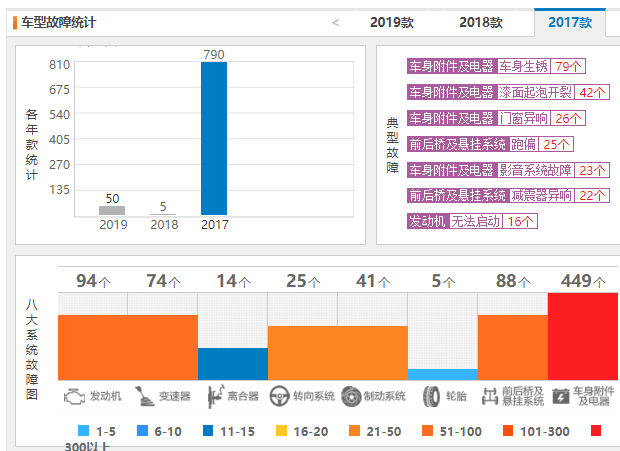Click the orange engine block under 94个
Image resolution: width=620 pixels, height=451 pixels.
pyautogui.click(x=93, y=347)
